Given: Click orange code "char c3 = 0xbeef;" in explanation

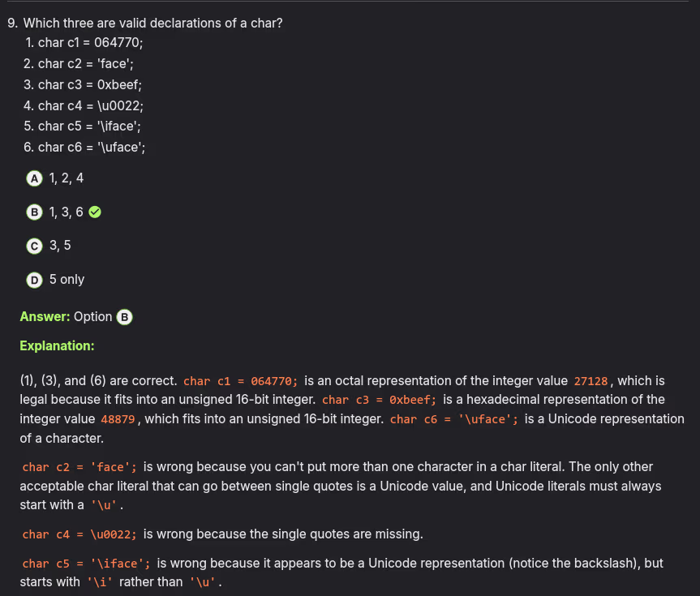Looking at the screenshot, I should 379,401.
